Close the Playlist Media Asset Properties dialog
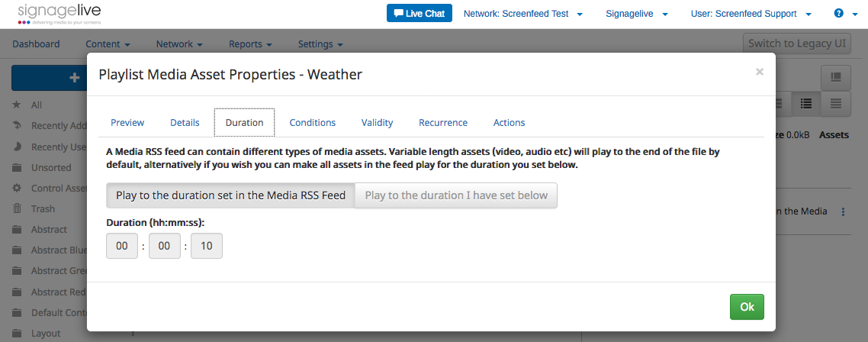This screenshot has height=342, width=868. [759, 72]
